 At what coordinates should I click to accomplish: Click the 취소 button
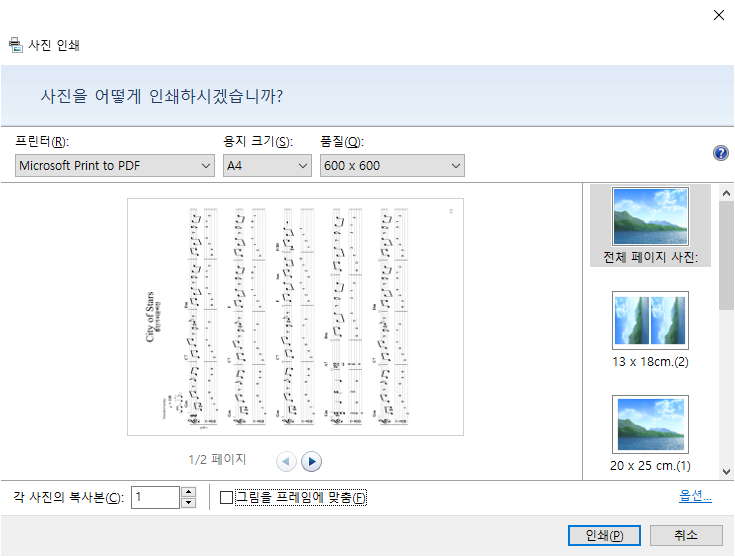click(x=686, y=535)
